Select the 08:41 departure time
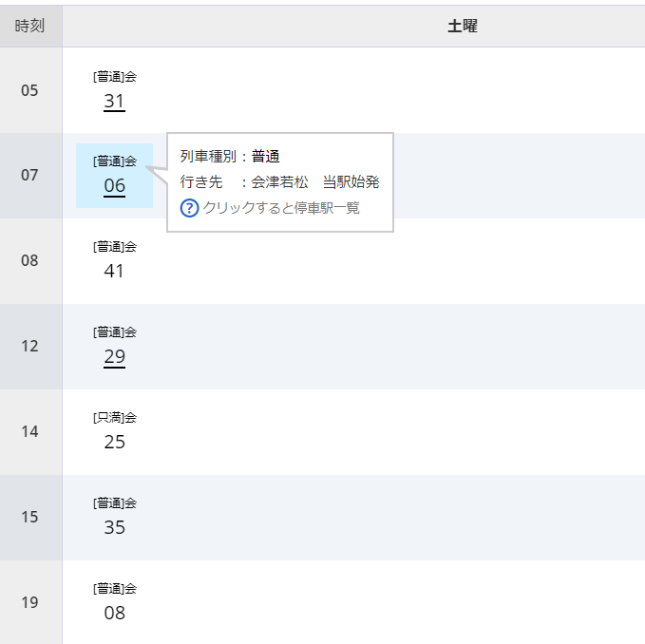 pos(114,271)
